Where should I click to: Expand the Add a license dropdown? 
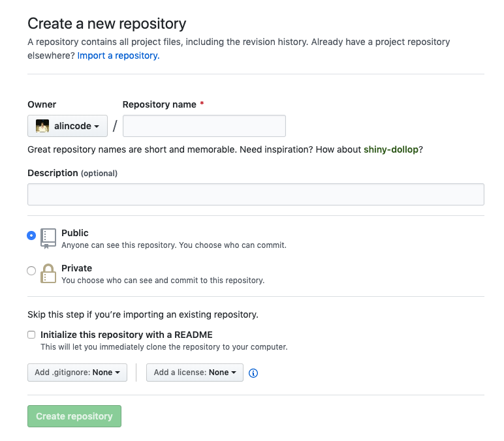click(x=195, y=373)
